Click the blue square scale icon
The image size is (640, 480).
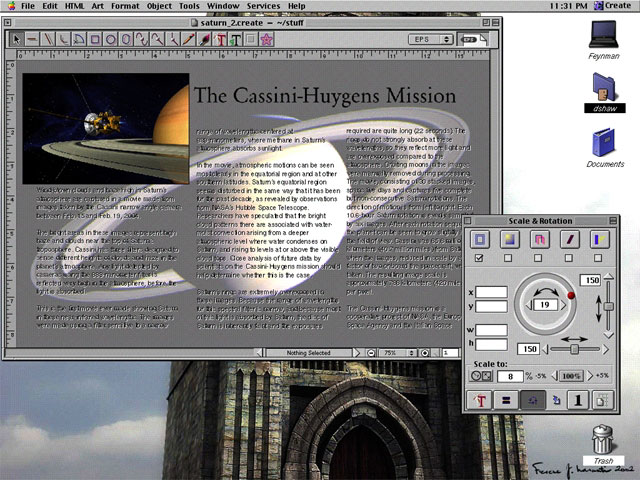click(480, 240)
